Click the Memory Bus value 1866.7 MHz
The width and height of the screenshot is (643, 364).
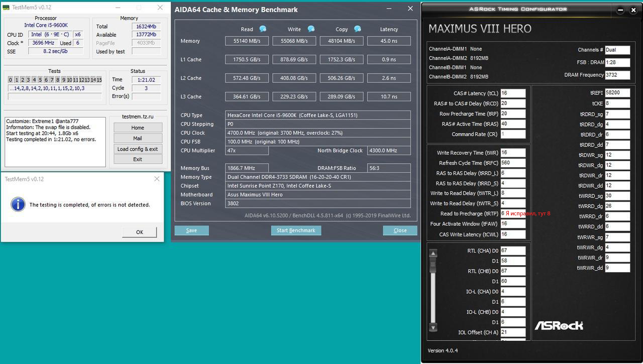pos(247,168)
